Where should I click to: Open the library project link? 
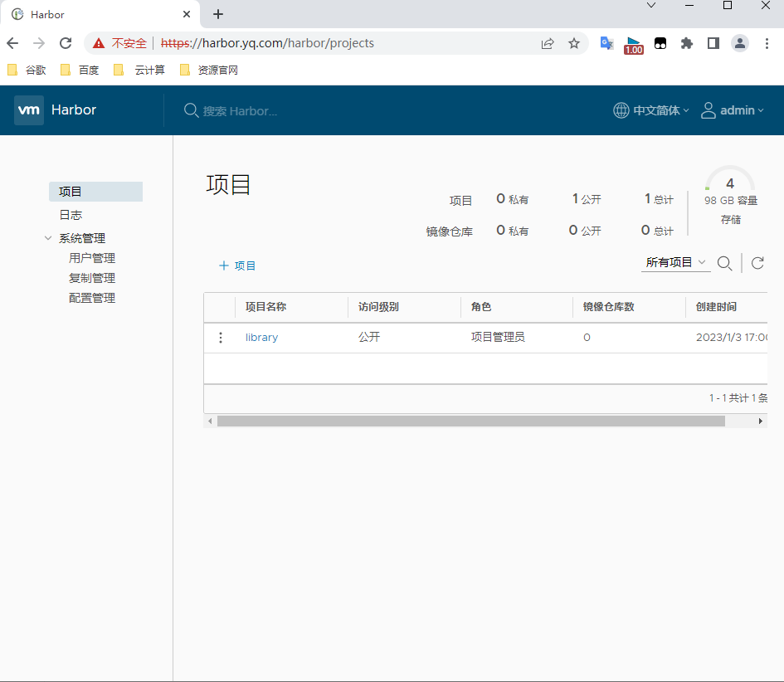(x=261, y=338)
